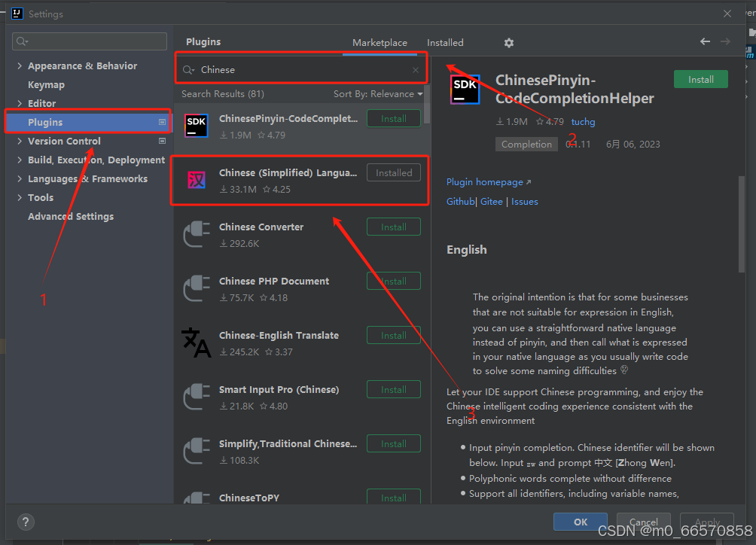This screenshot has height=545, width=756.
Task: Install the Chinese Converter plugin
Action: pyautogui.click(x=393, y=227)
